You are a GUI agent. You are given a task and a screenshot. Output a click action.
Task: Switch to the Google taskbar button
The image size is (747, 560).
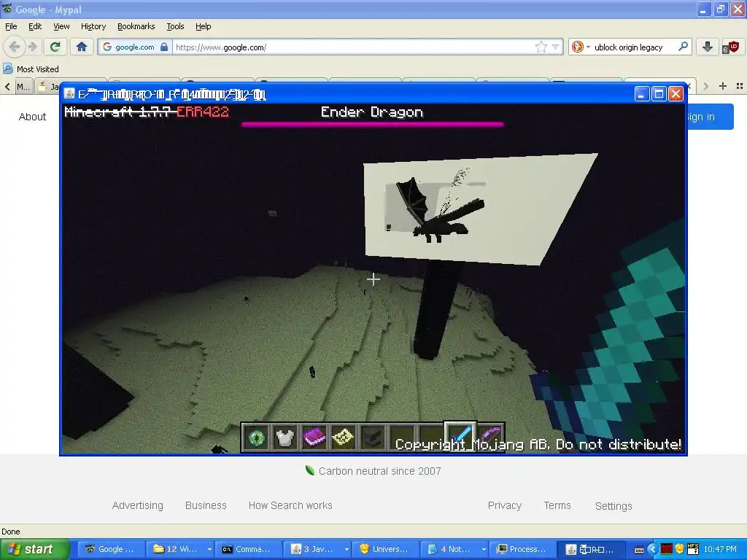click(x=111, y=549)
